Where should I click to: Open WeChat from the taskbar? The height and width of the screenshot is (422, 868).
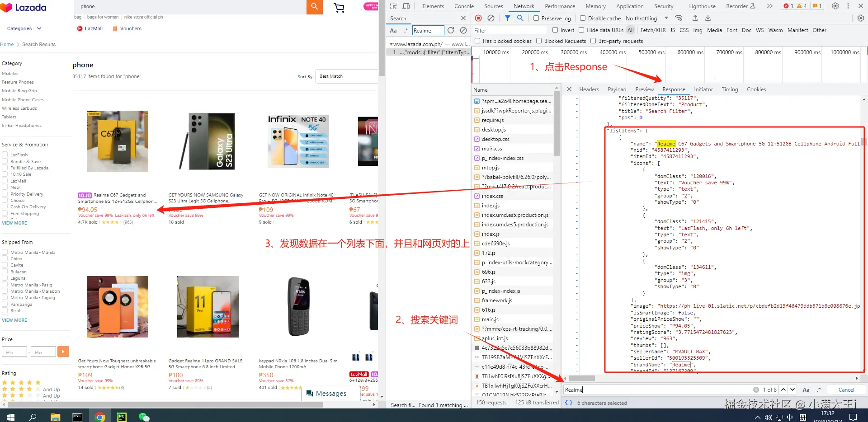pyautogui.click(x=144, y=417)
